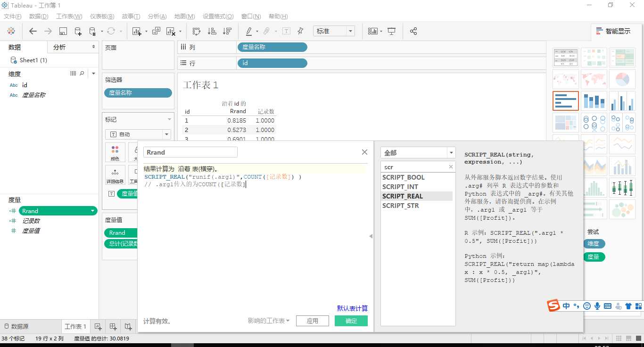Click the refresh run update icon

pos(111,31)
